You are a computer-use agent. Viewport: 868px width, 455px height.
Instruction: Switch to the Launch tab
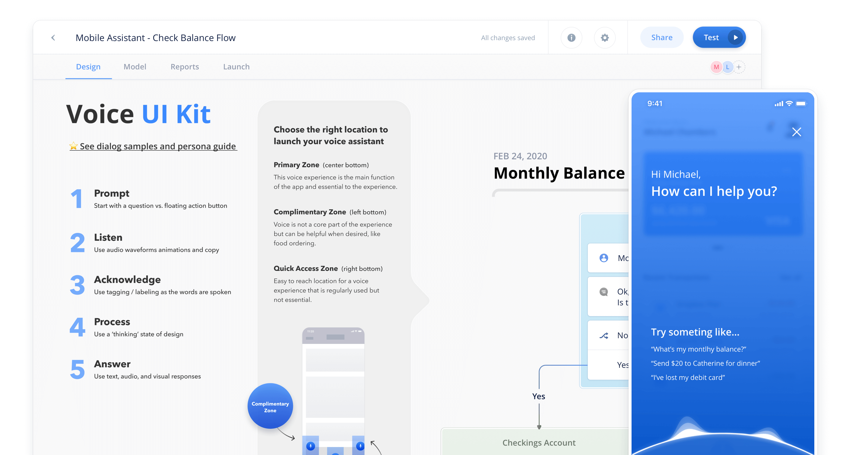tap(236, 66)
